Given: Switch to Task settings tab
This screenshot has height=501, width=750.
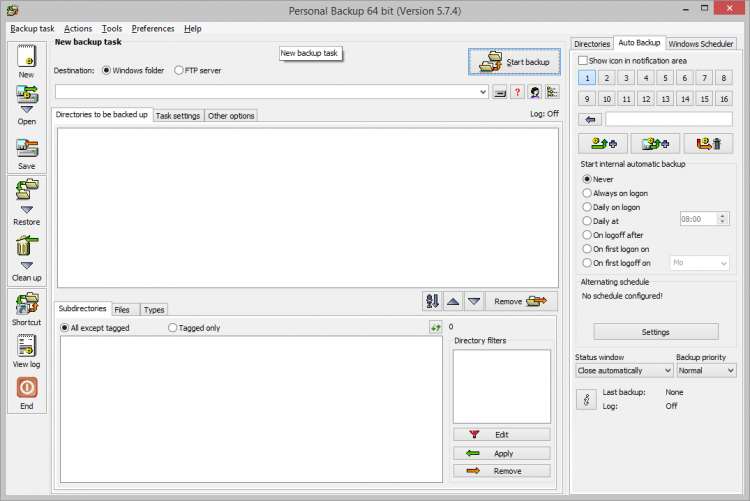Looking at the screenshot, I should 178,116.
